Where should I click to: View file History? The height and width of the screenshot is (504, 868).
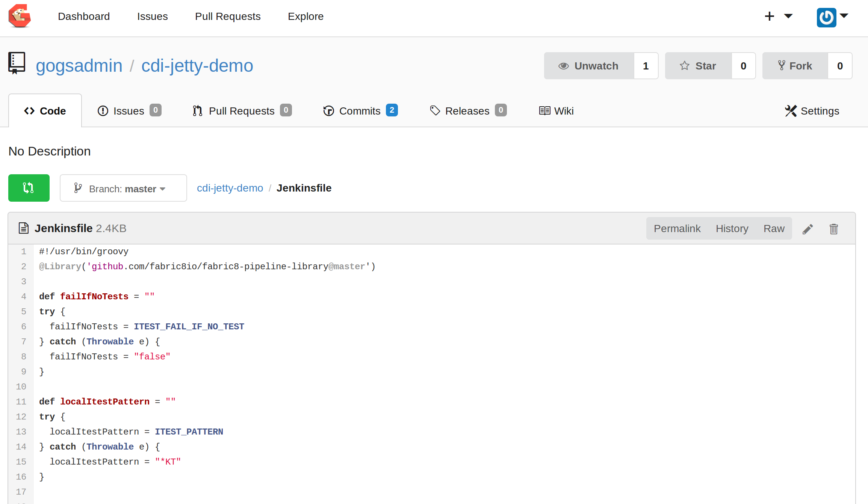(732, 229)
